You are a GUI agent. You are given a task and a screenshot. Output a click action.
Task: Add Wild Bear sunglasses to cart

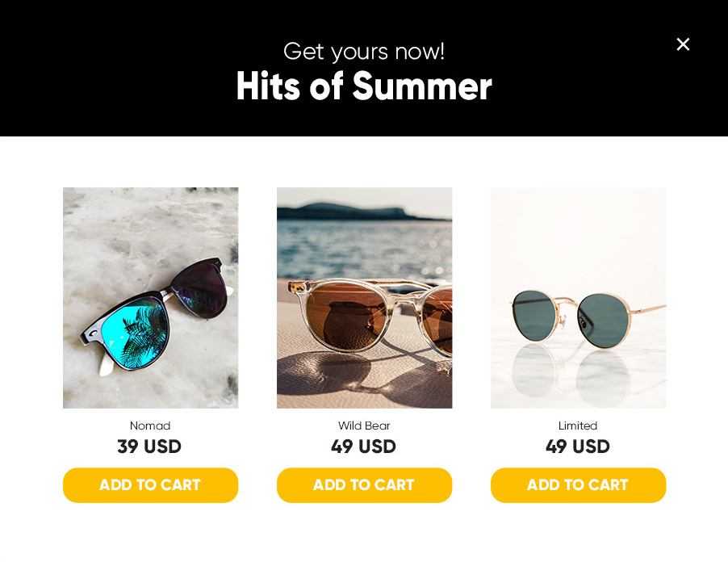click(365, 485)
